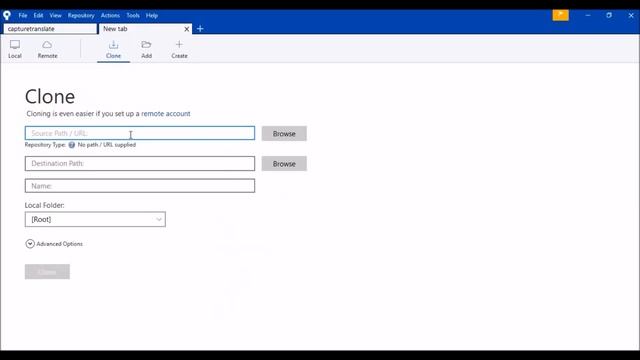Click the orange notification flag icon
This screenshot has height=360, width=640.
[560, 15]
